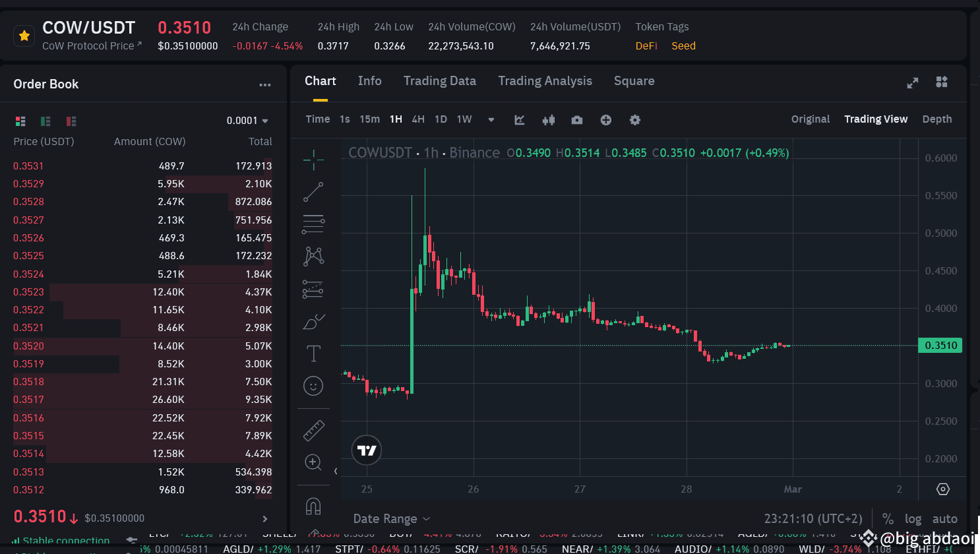Switch chart to Trading View mode

coord(876,119)
